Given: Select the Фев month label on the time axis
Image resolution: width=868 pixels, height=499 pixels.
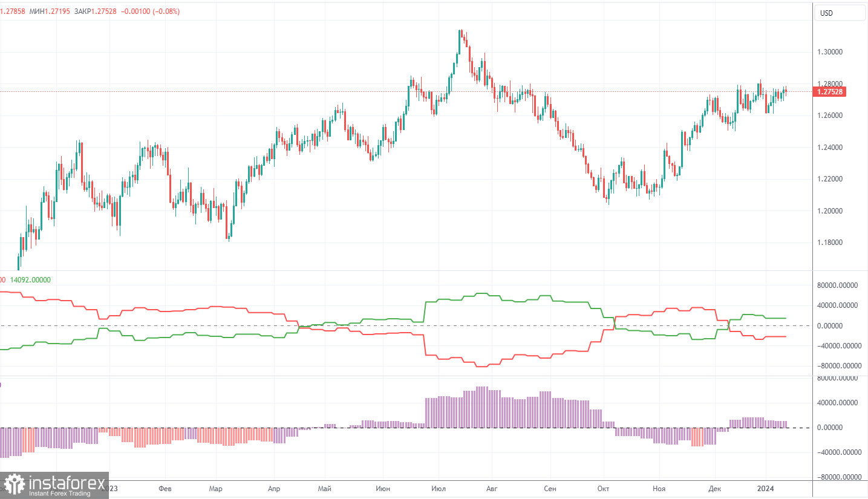Looking at the screenshot, I should [x=165, y=488].
